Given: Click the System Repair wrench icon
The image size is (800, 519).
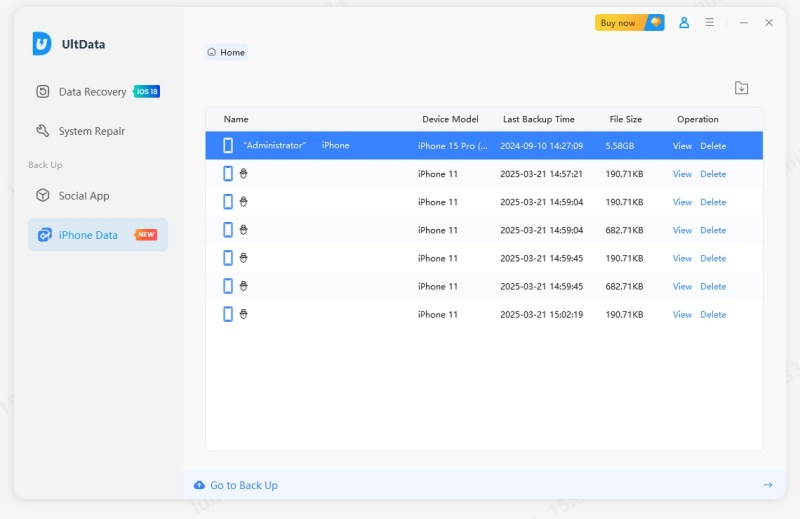Looking at the screenshot, I should (43, 131).
